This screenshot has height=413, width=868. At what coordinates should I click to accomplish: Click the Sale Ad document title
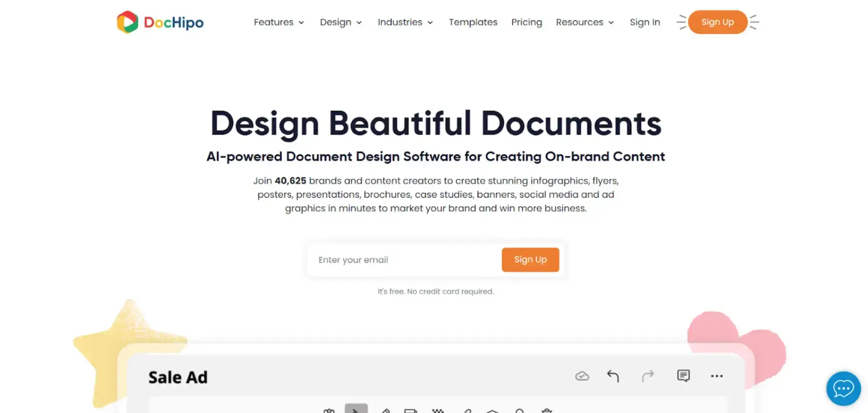coord(178,377)
